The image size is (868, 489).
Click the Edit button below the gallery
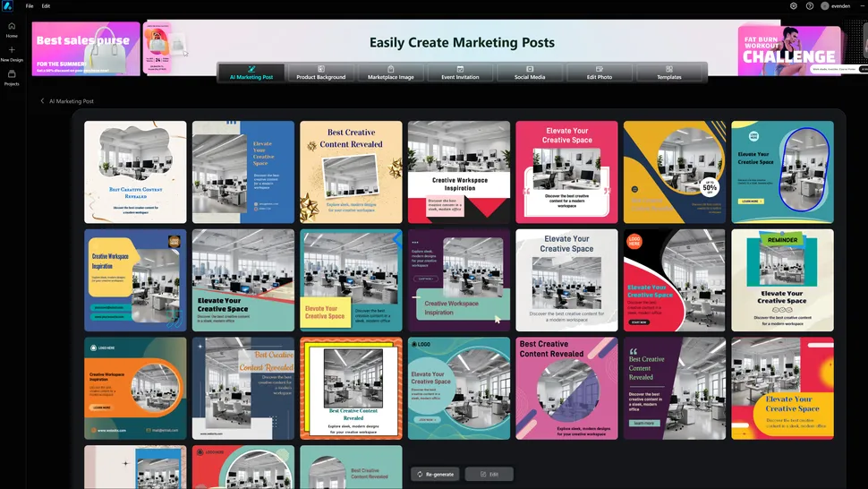[x=489, y=474]
